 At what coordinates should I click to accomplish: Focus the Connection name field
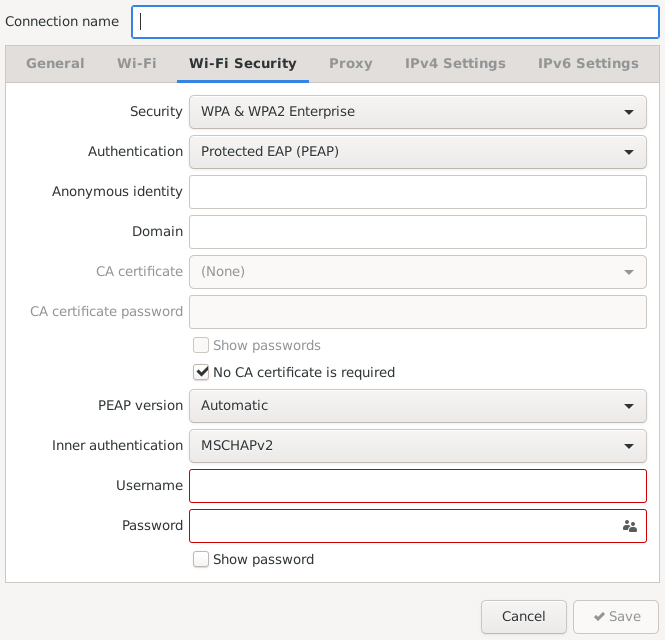click(395, 22)
